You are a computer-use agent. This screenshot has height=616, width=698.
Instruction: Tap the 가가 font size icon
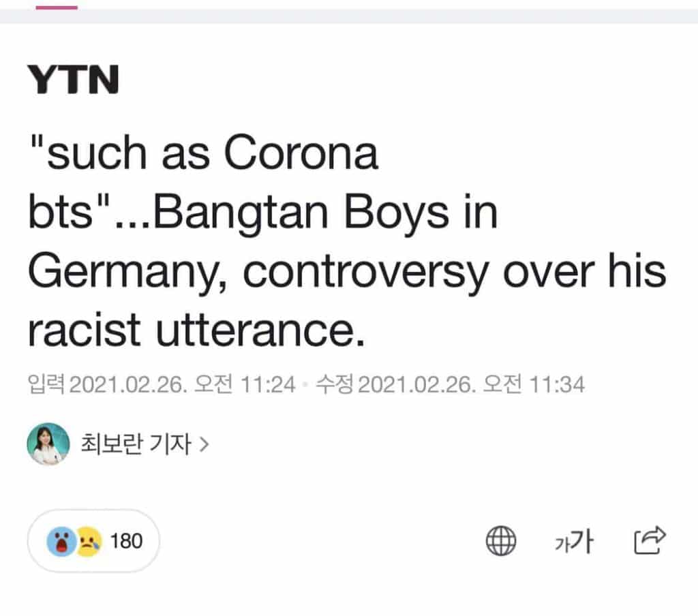[573, 542]
